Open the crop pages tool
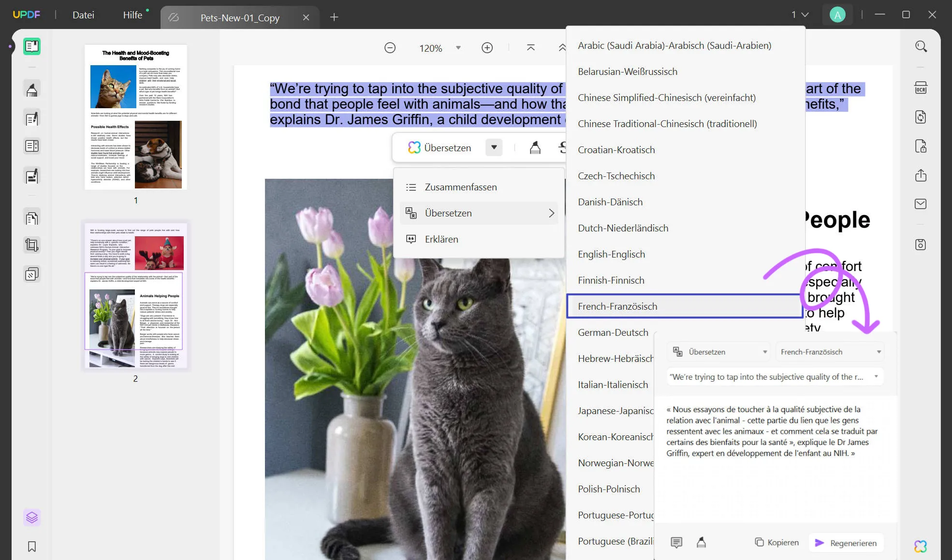952x560 pixels. point(32,245)
